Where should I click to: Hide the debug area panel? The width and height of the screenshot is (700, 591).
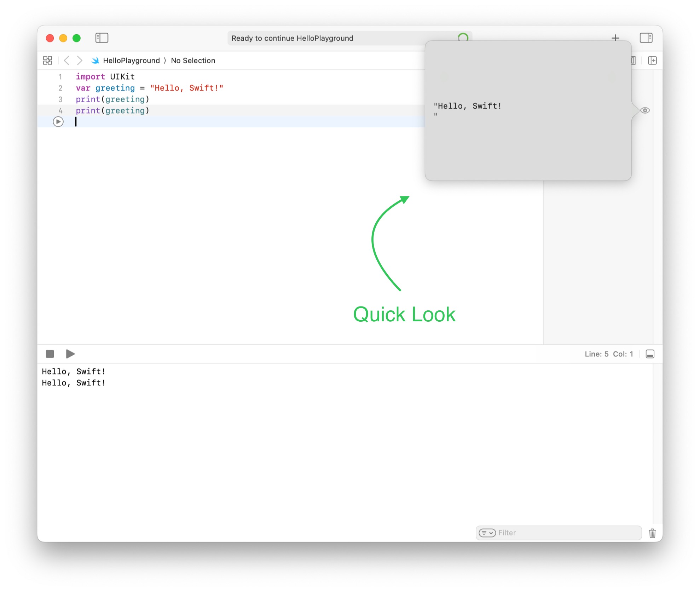pyautogui.click(x=650, y=354)
